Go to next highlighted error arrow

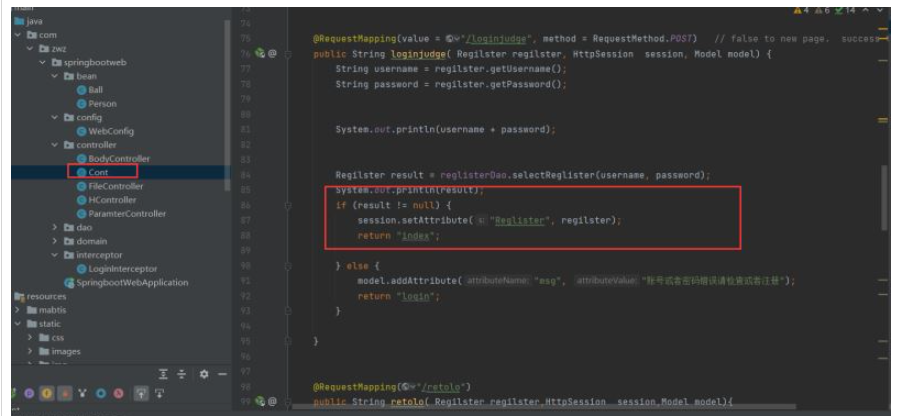click(880, 10)
